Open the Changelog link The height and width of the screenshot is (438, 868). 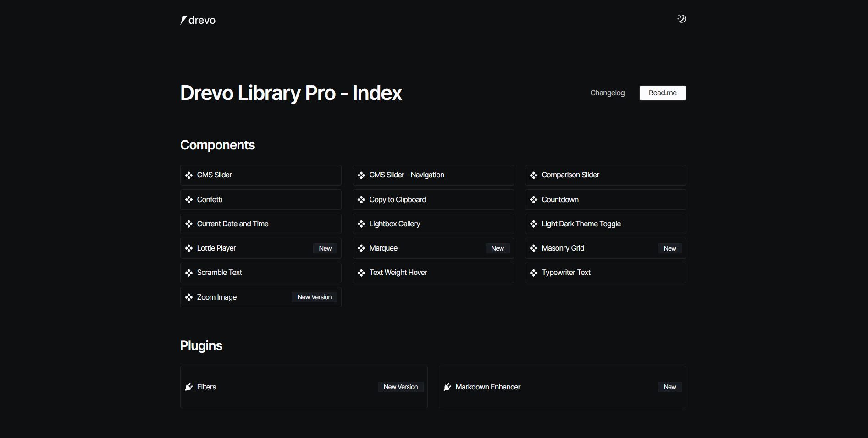pyautogui.click(x=607, y=93)
